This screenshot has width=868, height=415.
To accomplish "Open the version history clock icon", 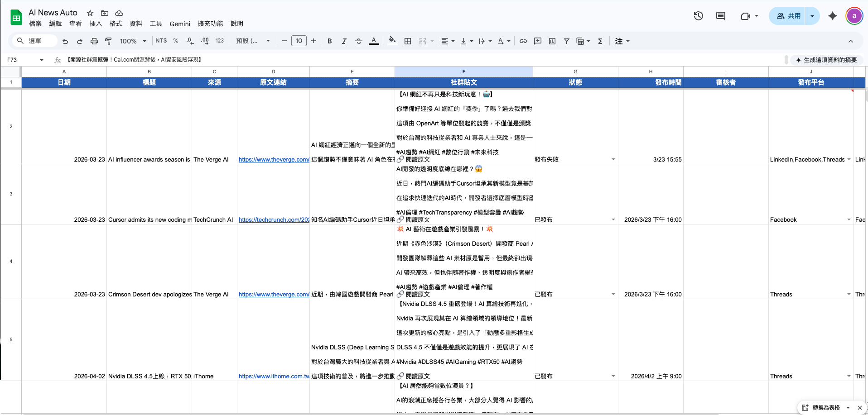I will point(698,16).
